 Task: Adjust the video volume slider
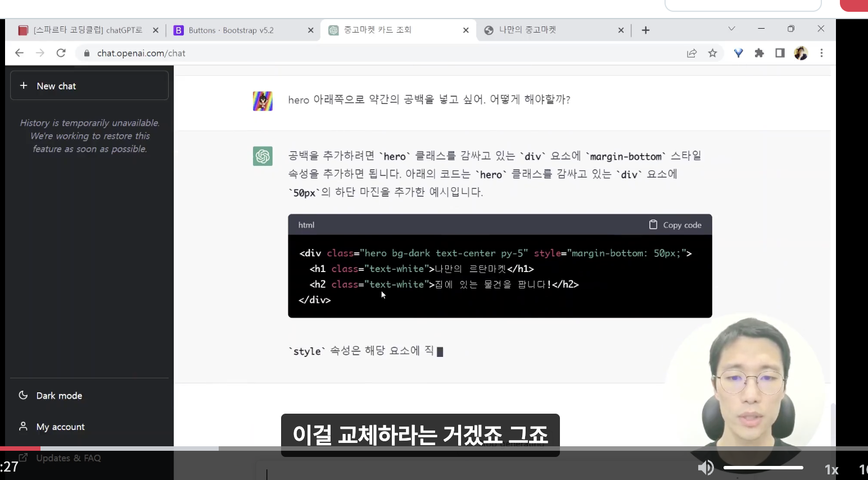coord(763,467)
